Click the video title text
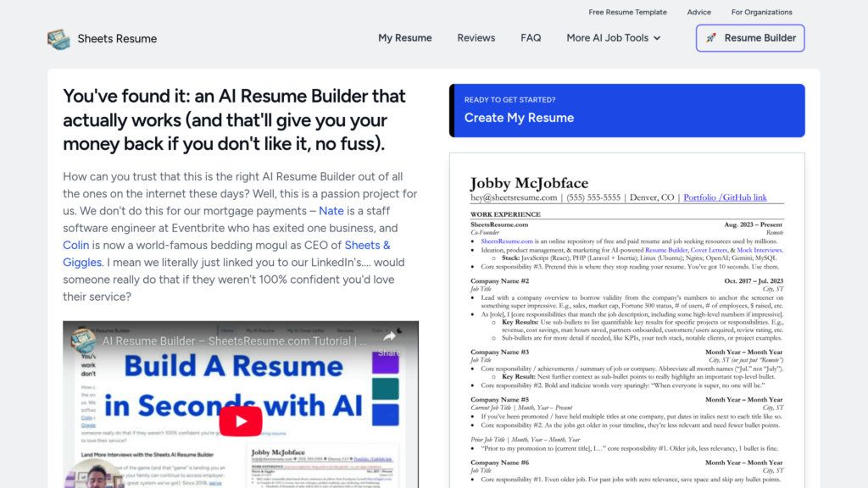 234,341
